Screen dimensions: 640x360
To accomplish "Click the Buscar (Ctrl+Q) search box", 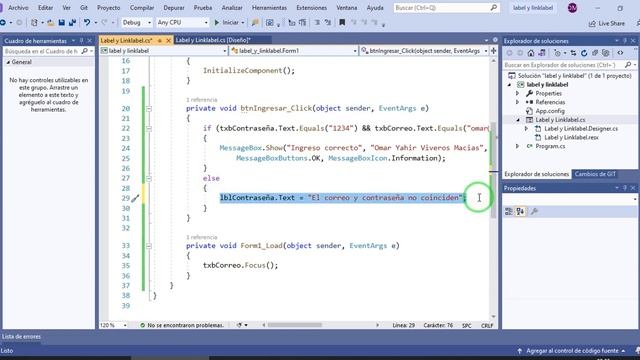I will click(x=446, y=8).
